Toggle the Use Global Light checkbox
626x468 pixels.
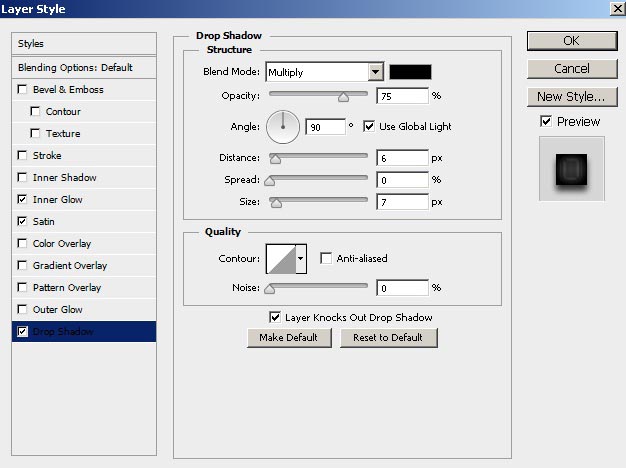369,127
